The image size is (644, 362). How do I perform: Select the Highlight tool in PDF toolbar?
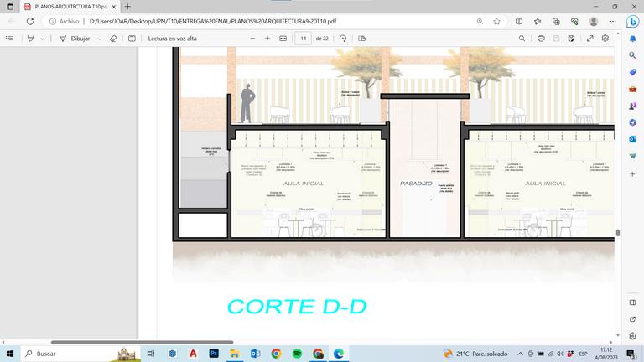[30, 39]
